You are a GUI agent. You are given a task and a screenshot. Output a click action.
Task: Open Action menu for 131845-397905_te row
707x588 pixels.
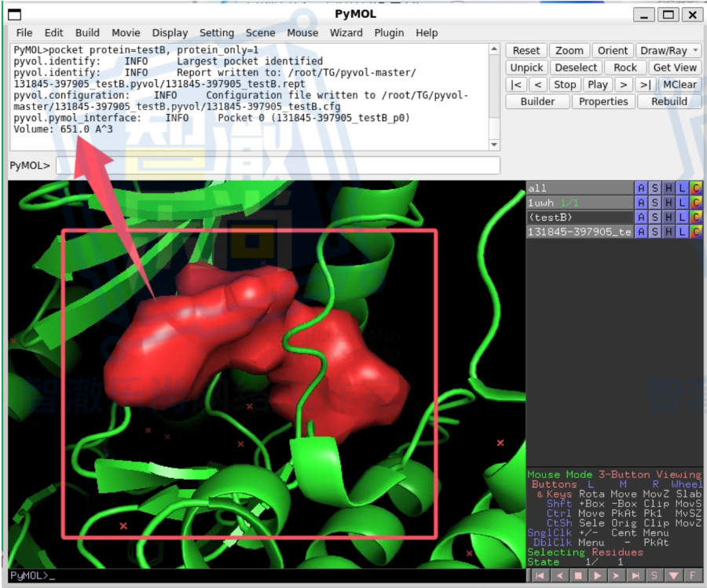coord(641,232)
